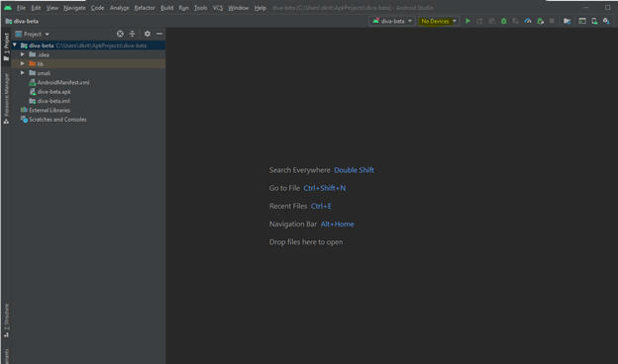618x364 pixels.
Task: Open the Analyze menu
Action: pos(119,8)
